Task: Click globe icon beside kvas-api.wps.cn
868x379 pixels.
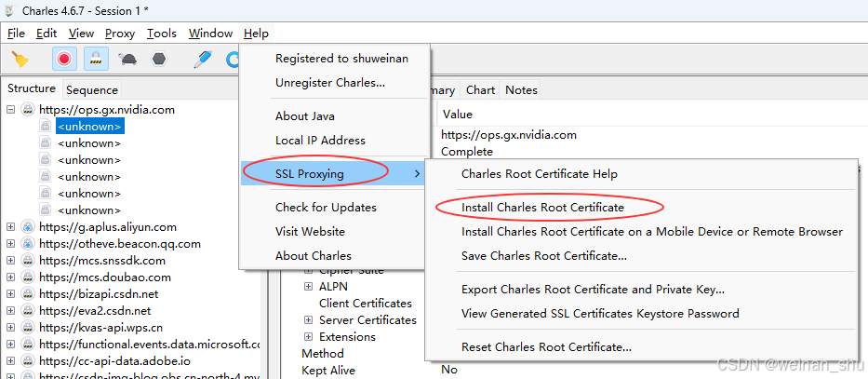Action: [x=28, y=328]
